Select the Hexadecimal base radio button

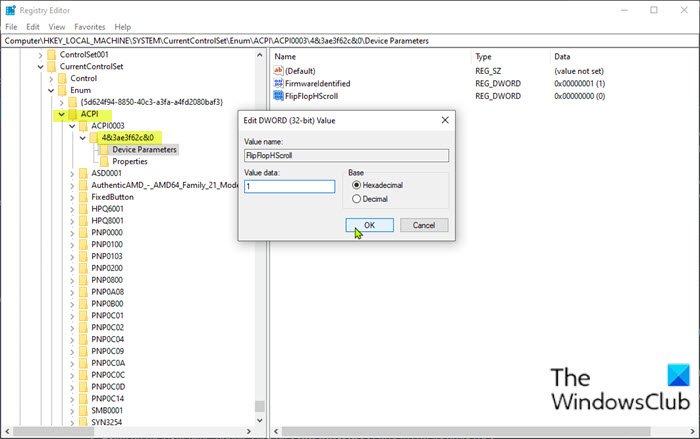(x=356, y=185)
